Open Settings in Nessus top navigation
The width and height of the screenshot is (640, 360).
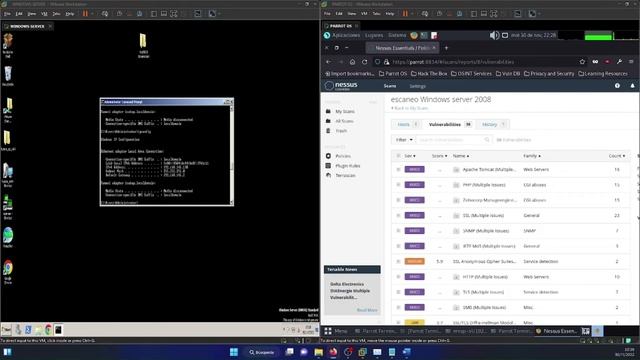[418, 86]
